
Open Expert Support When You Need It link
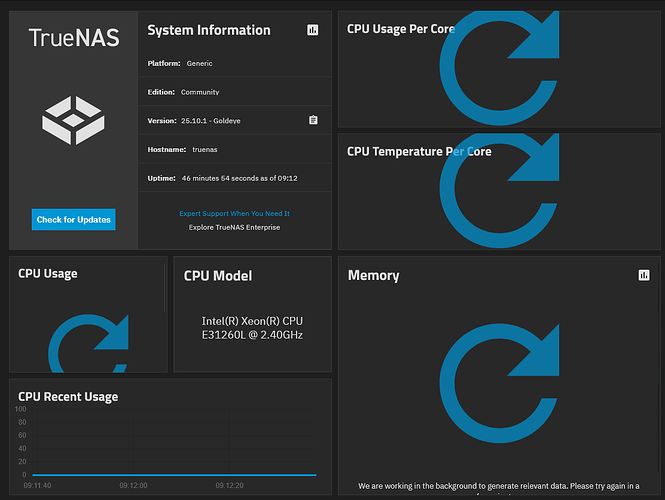[235, 213]
